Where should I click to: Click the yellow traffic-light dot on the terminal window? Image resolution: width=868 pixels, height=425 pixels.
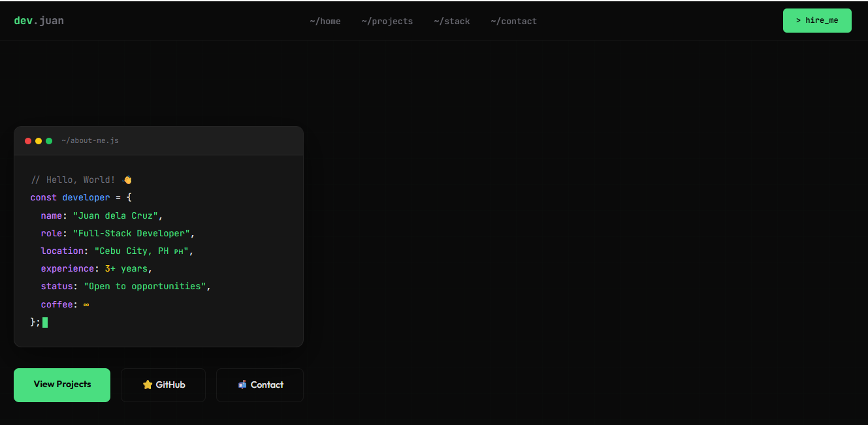point(39,140)
